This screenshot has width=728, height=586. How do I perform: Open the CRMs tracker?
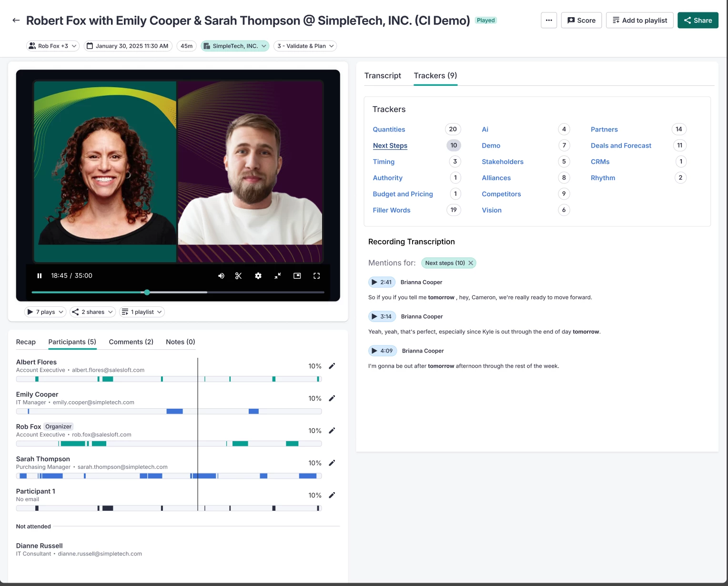point(600,162)
